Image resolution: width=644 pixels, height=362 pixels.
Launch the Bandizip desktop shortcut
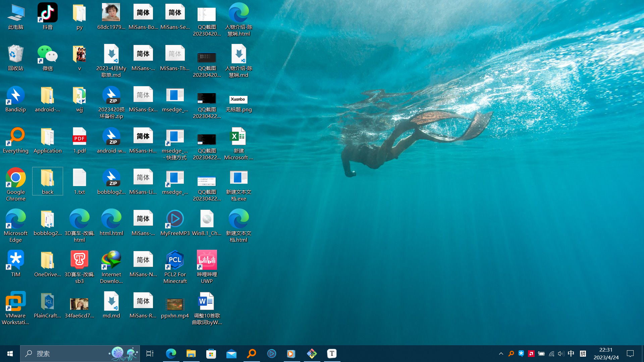(16, 99)
